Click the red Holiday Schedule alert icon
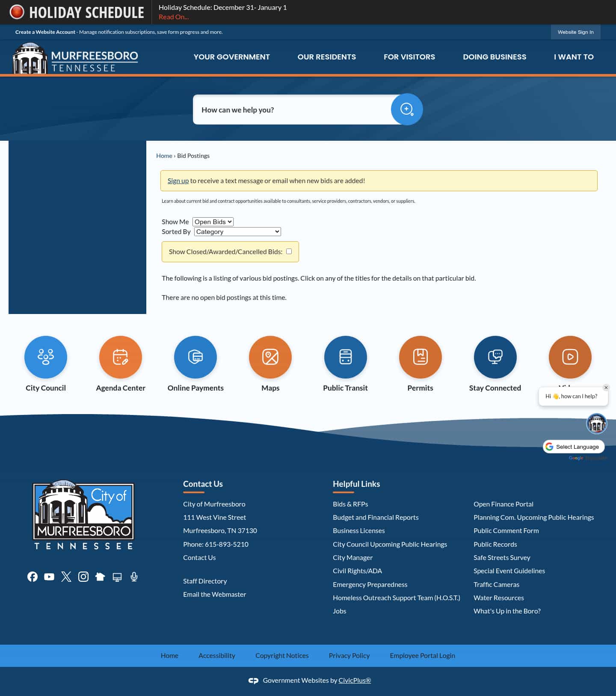The width and height of the screenshot is (616, 696). pyautogui.click(x=17, y=12)
